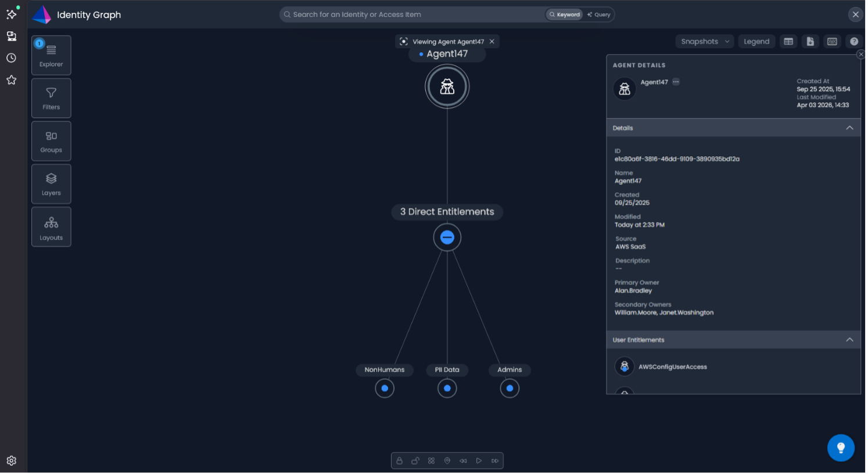Collapse the Details section
Viewport: 868px width, 475px height.
(x=849, y=128)
